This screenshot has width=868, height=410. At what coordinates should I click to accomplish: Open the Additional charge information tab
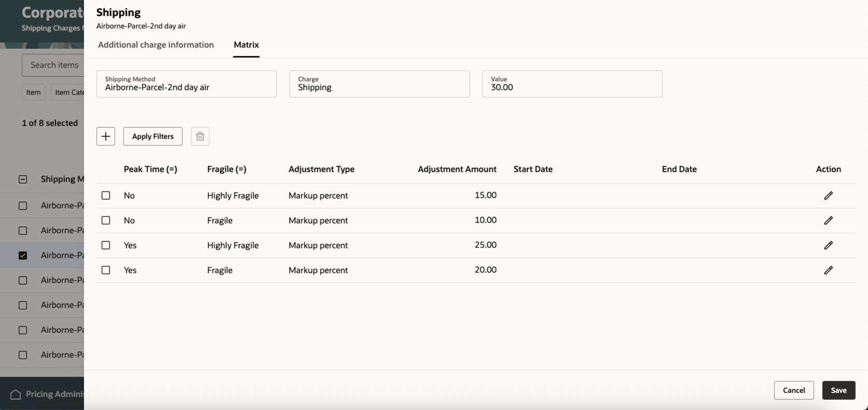156,45
